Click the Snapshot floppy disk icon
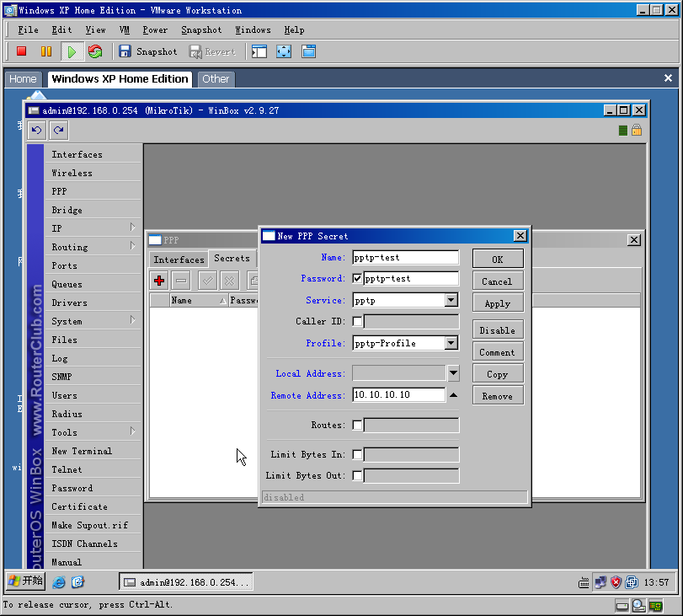Screen dimensions: 683x616 click(125, 51)
